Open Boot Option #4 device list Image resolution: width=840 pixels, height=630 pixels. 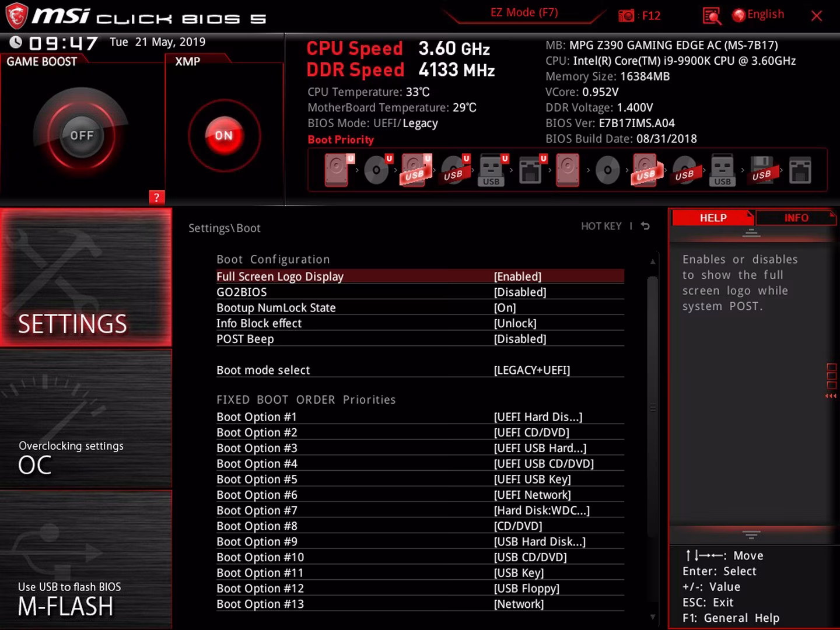click(x=420, y=464)
